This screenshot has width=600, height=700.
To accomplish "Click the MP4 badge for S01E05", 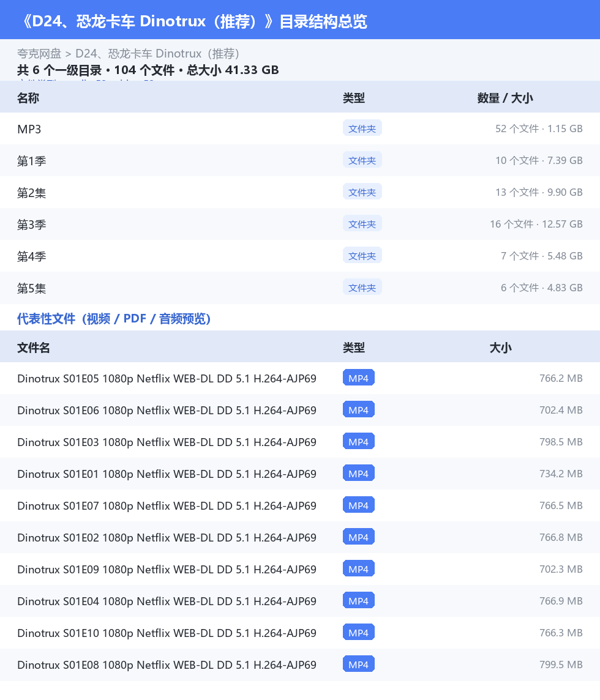I will [359, 378].
